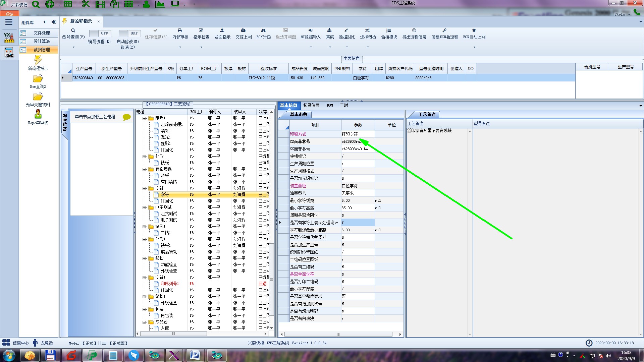
Task: Select 数据管理 sidebar menu
Action: 38,50
